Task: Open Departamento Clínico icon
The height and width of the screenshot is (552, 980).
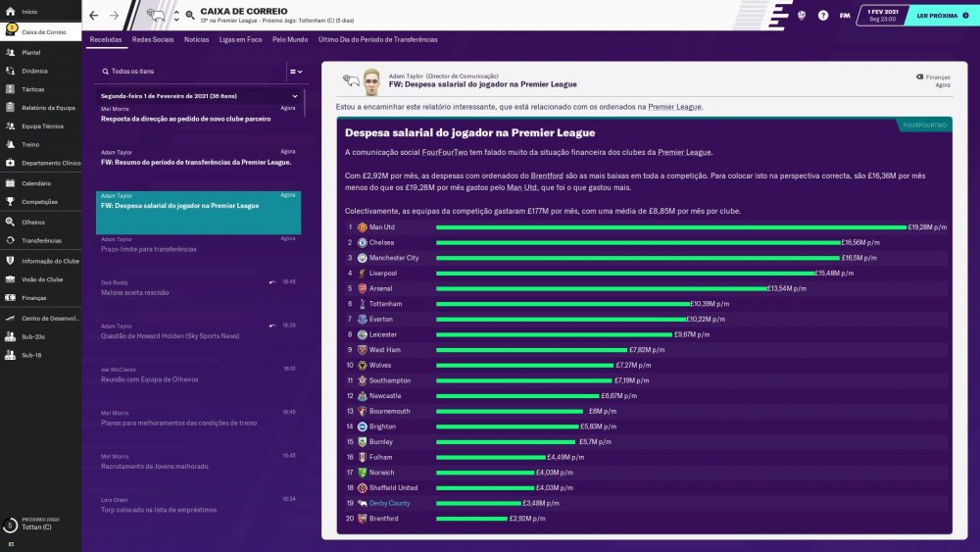Action: 10,163
